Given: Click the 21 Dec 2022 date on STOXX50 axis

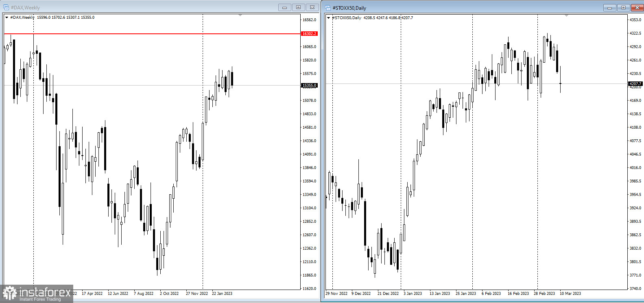Looking at the screenshot, I should [388, 294].
